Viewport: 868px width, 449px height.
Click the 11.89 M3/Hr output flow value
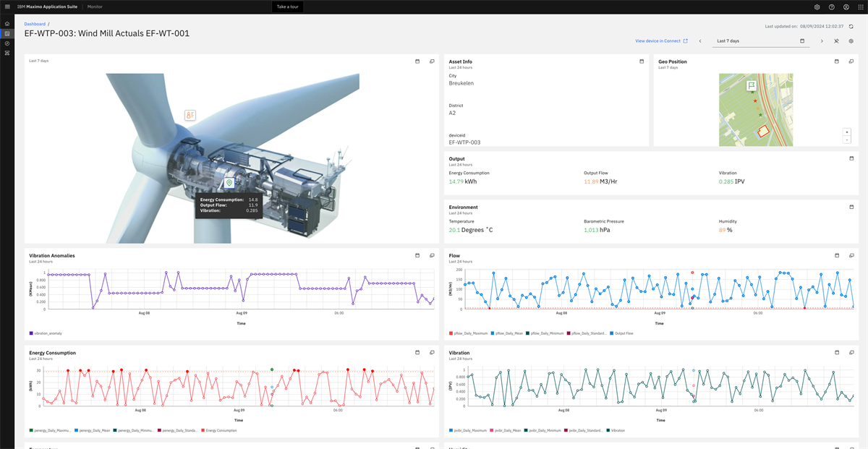tap(602, 181)
